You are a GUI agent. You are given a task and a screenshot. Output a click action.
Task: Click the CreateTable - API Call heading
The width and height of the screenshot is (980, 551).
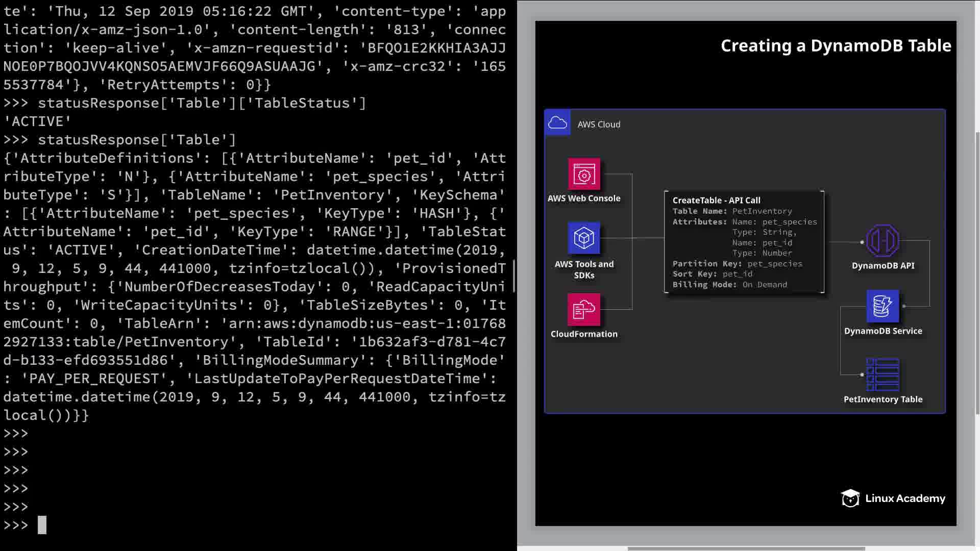[x=716, y=201]
